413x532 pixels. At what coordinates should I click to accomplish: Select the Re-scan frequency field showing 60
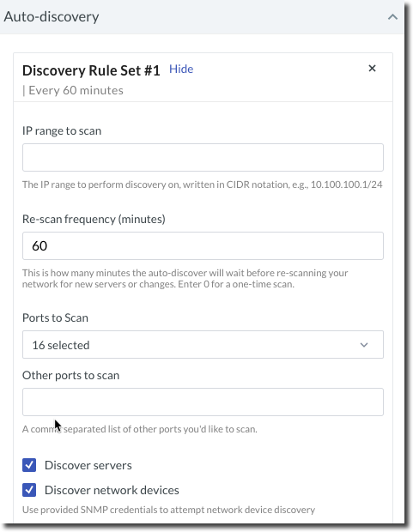(203, 246)
